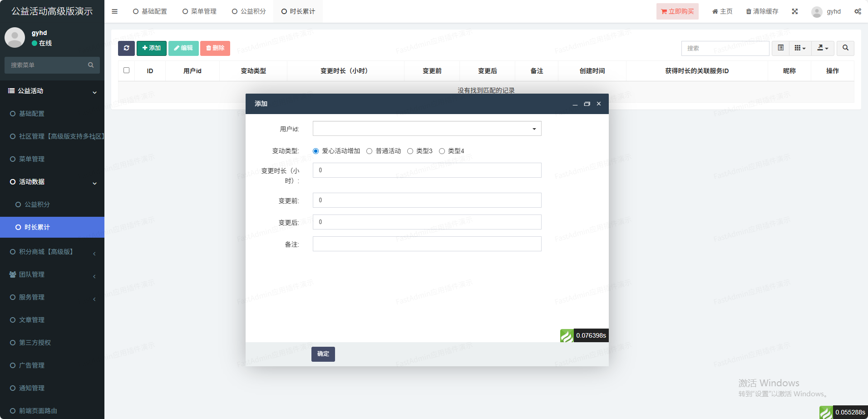The height and width of the screenshot is (419, 868).
Task: Click the refresh icon button in toolbar
Action: (126, 48)
